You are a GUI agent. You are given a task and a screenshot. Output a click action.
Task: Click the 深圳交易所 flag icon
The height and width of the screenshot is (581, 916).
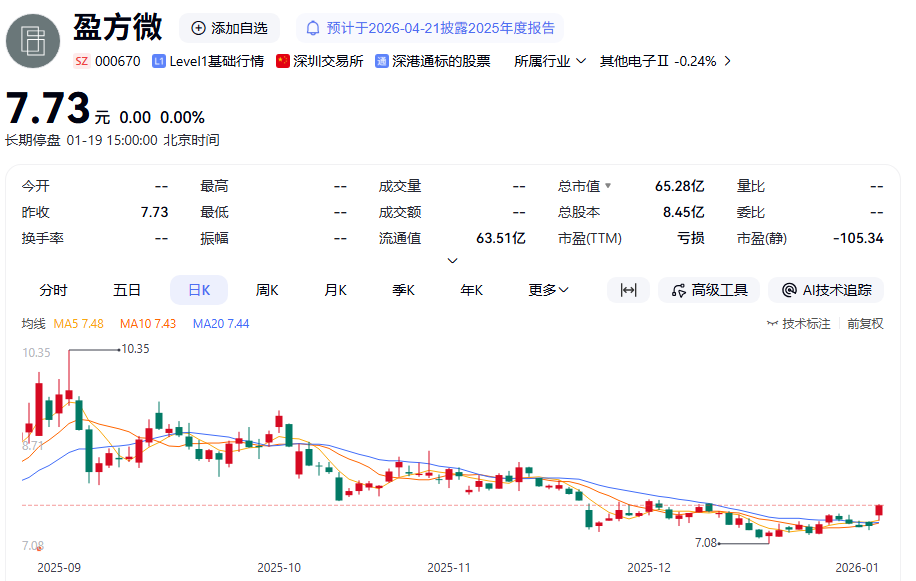tap(283, 61)
